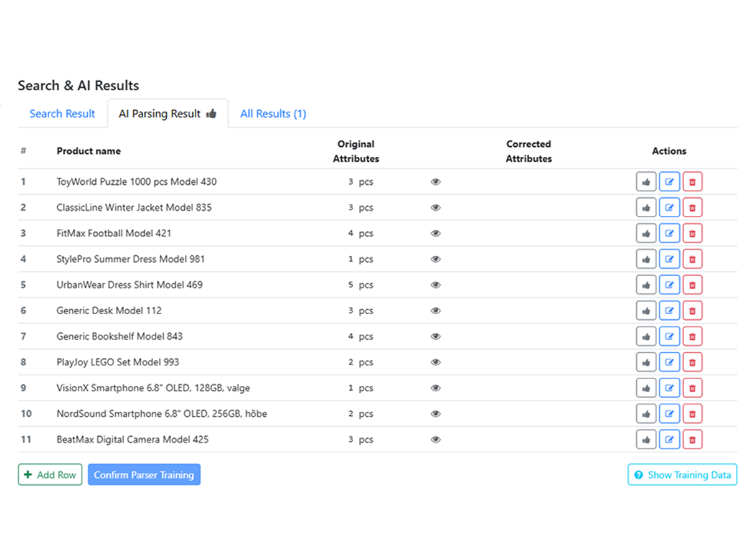Delete the BeatMax Digital Camera row

[x=692, y=439]
